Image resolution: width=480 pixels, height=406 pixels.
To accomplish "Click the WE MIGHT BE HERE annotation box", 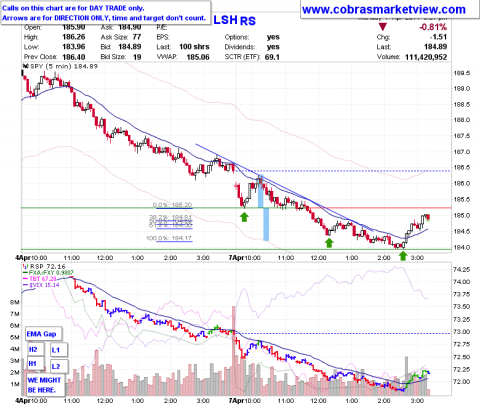I will pyautogui.click(x=44, y=385).
